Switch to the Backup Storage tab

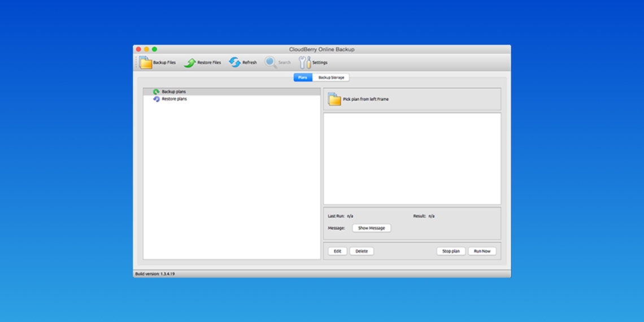pyautogui.click(x=331, y=77)
